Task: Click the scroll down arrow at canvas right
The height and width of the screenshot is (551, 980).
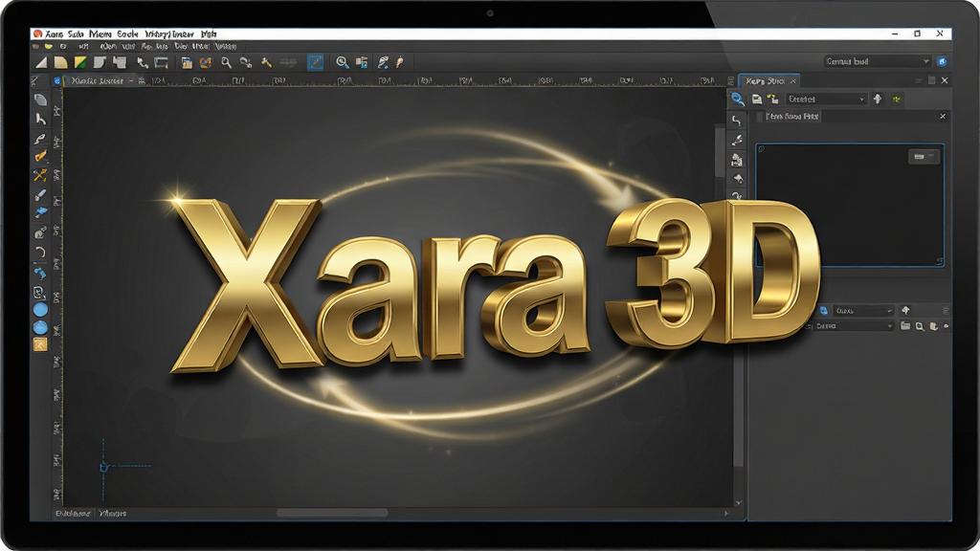Action: [x=739, y=503]
